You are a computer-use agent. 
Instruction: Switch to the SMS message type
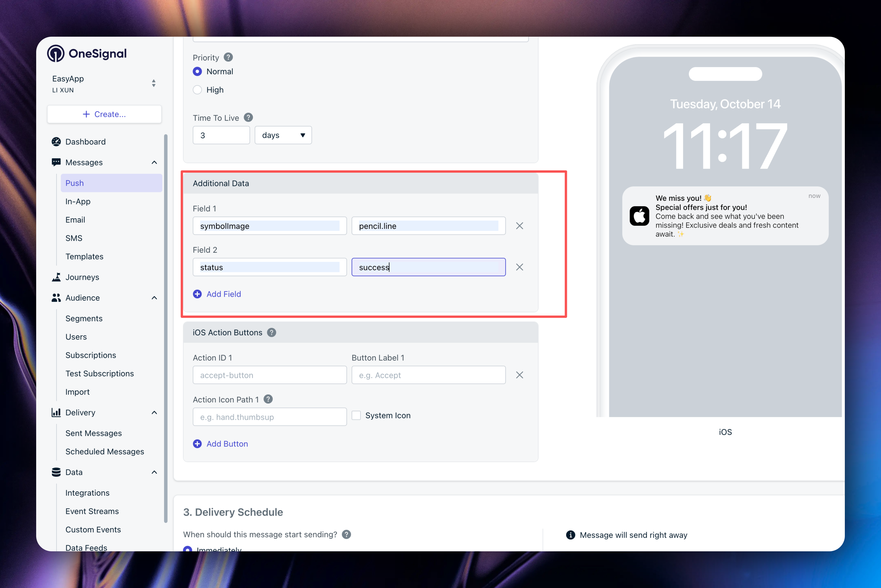[x=74, y=238]
